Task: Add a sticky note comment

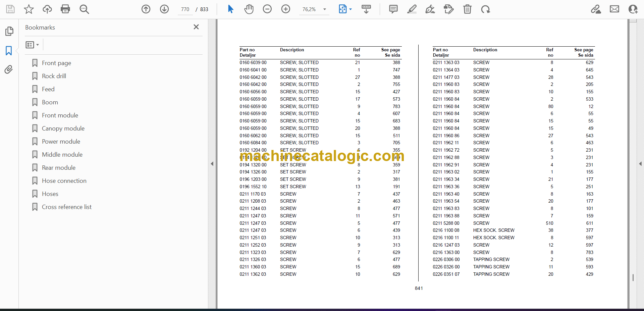Action: coord(393,9)
